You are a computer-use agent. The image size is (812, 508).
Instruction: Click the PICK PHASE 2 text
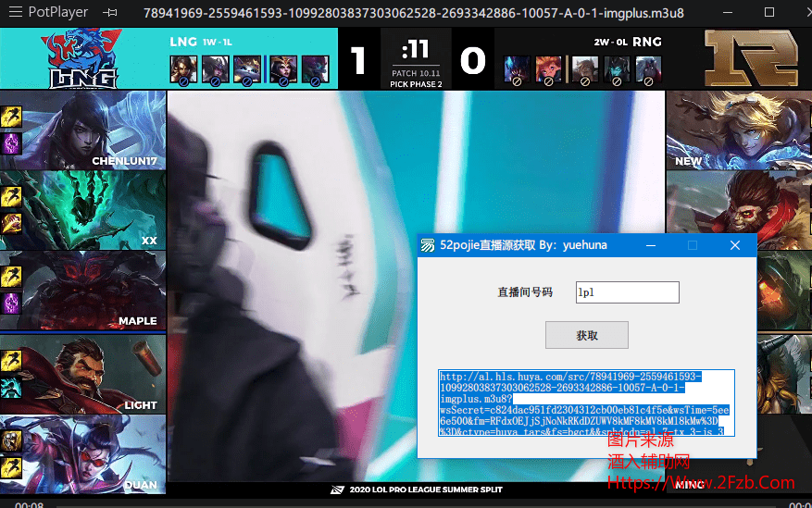416,84
